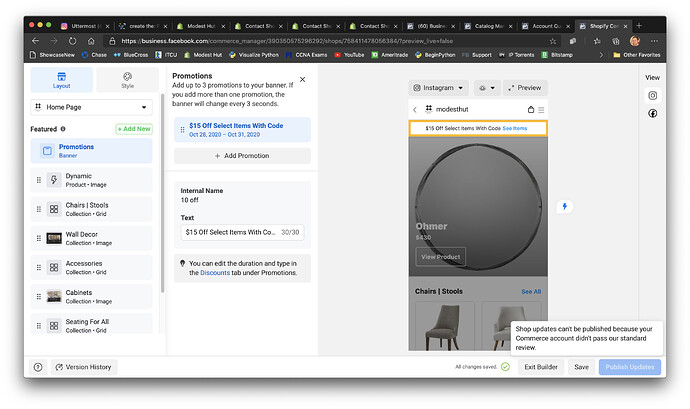Click the Add New section button
The width and height of the screenshot is (690, 409).
[133, 129]
